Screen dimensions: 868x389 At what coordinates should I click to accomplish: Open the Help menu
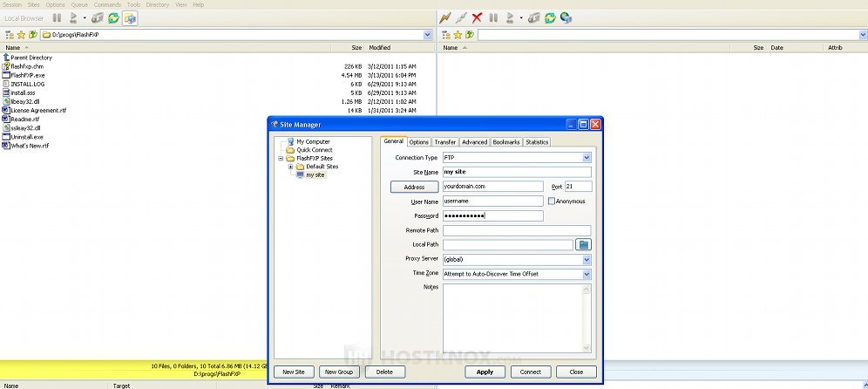tap(198, 4)
